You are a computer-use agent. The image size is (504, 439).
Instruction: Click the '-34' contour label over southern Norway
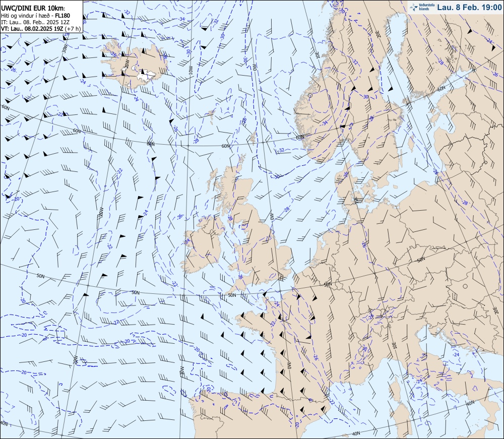pos(324,123)
